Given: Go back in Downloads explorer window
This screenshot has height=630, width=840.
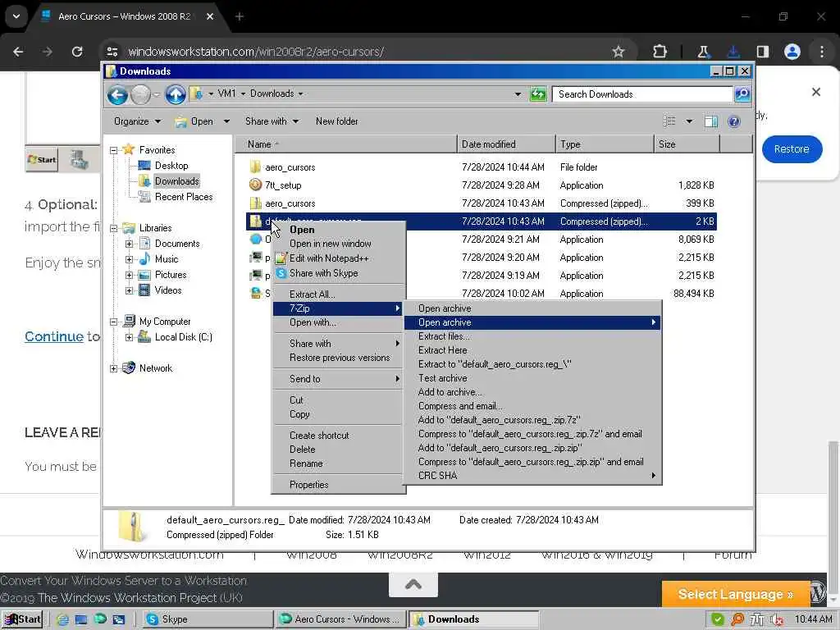Looking at the screenshot, I should pos(117,95).
